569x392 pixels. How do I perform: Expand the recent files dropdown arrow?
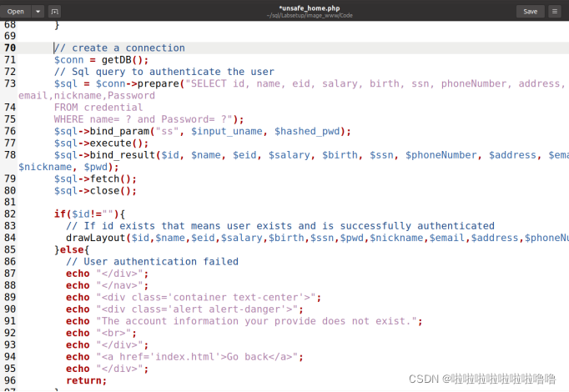[x=38, y=11]
